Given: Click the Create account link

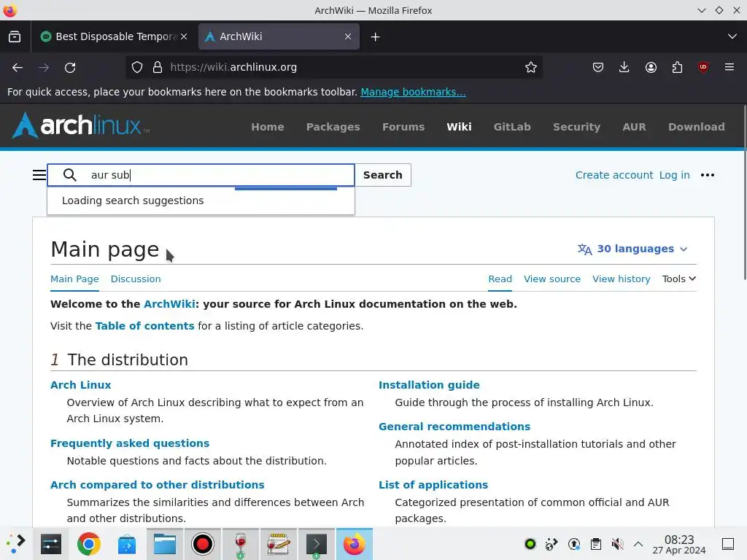Looking at the screenshot, I should tap(614, 175).
